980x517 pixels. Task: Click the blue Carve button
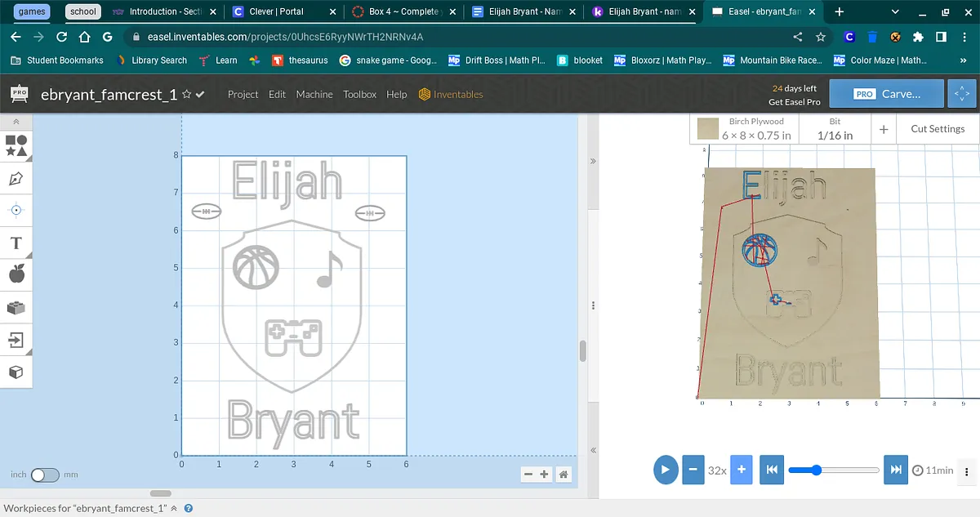(886, 94)
